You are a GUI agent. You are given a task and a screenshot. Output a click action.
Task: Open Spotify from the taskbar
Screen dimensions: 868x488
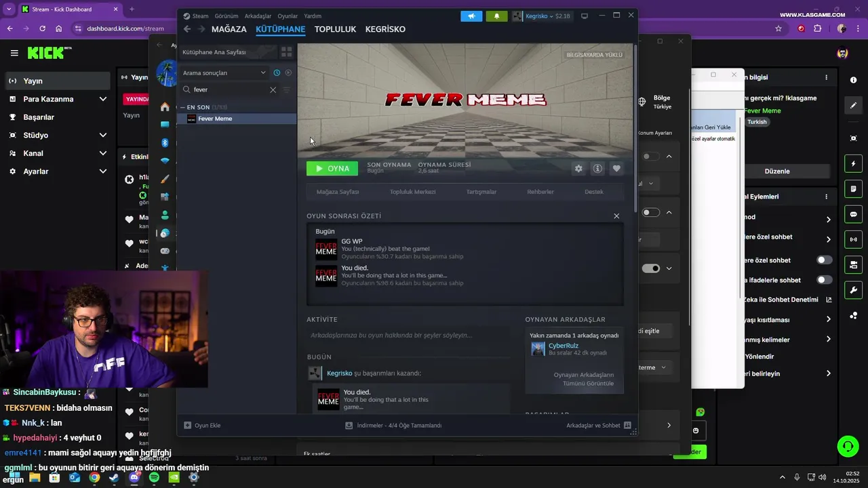tap(154, 478)
